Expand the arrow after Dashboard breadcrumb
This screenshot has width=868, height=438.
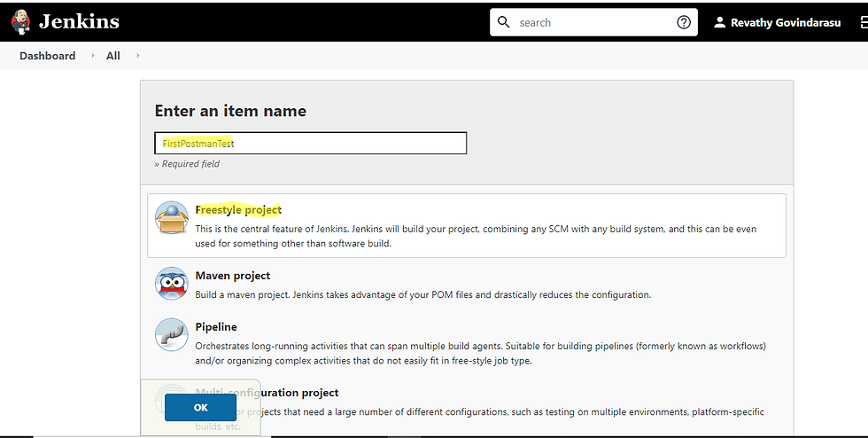93,56
